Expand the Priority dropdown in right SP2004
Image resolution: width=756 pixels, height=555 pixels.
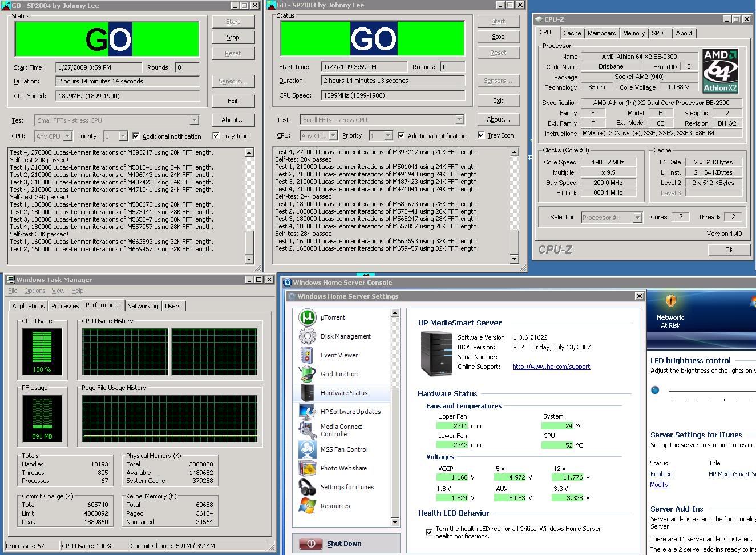[388, 136]
